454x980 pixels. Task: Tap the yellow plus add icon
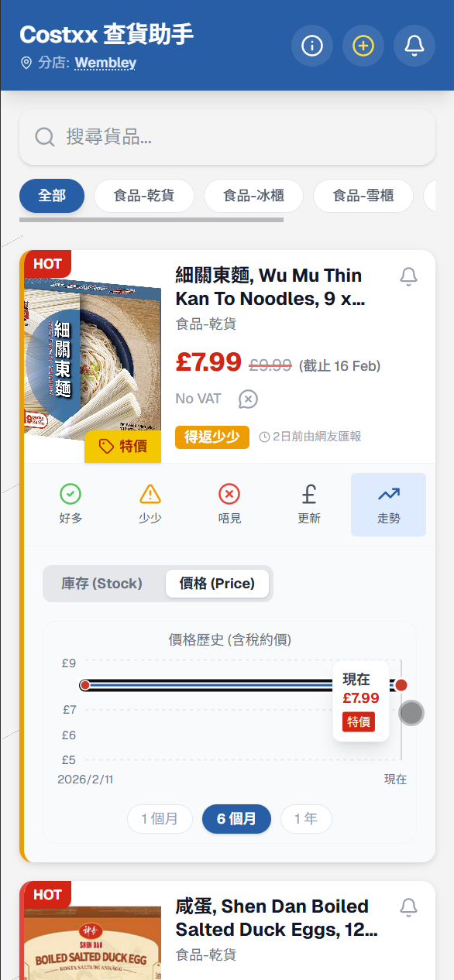[363, 46]
